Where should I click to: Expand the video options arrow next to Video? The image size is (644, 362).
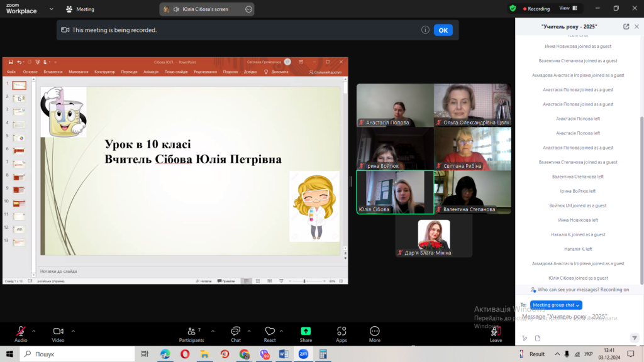(73, 331)
